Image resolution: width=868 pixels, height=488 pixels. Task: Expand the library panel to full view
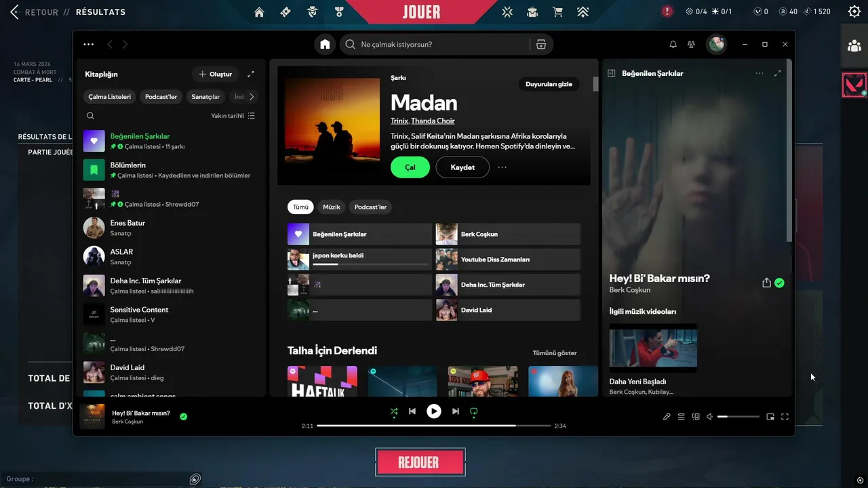click(x=251, y=74)
